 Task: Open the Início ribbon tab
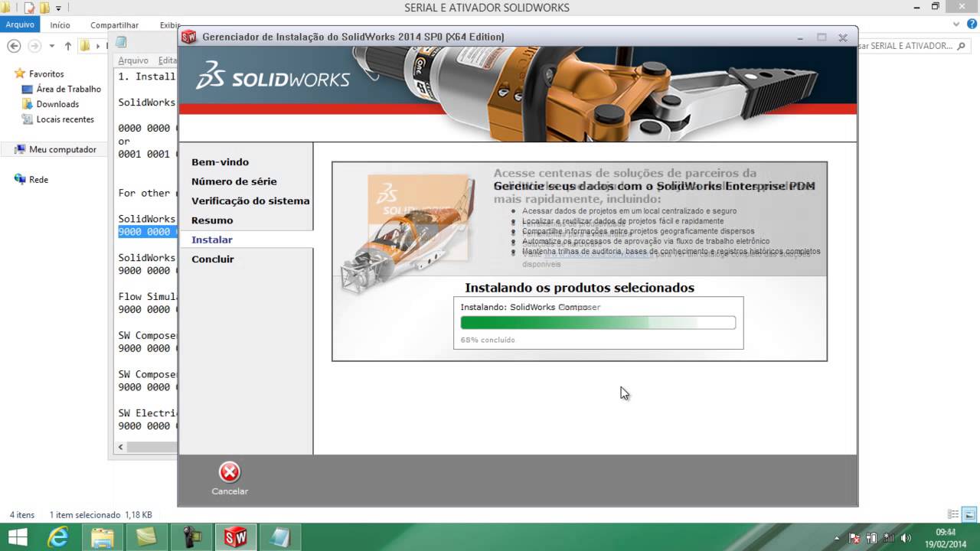60,24
